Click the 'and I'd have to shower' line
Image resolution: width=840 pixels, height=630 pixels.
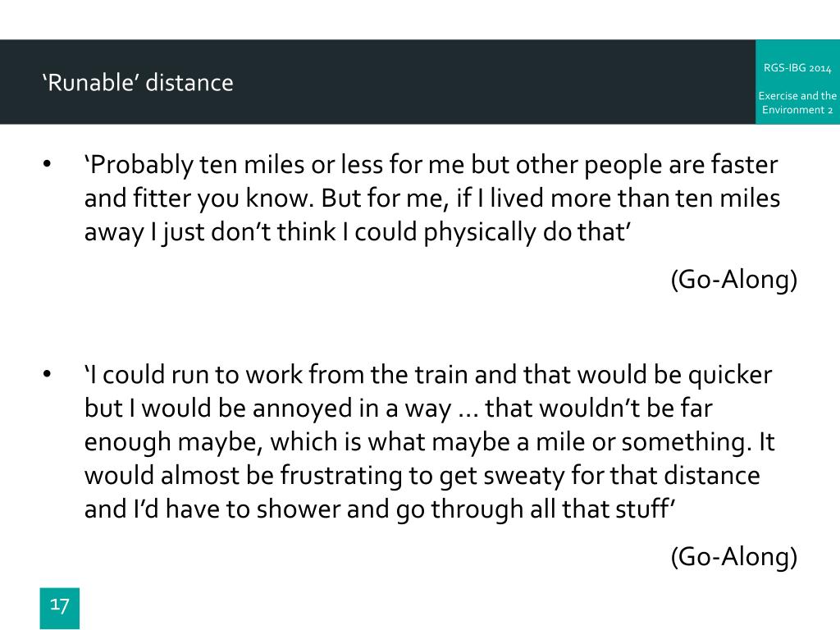point(380,509)
